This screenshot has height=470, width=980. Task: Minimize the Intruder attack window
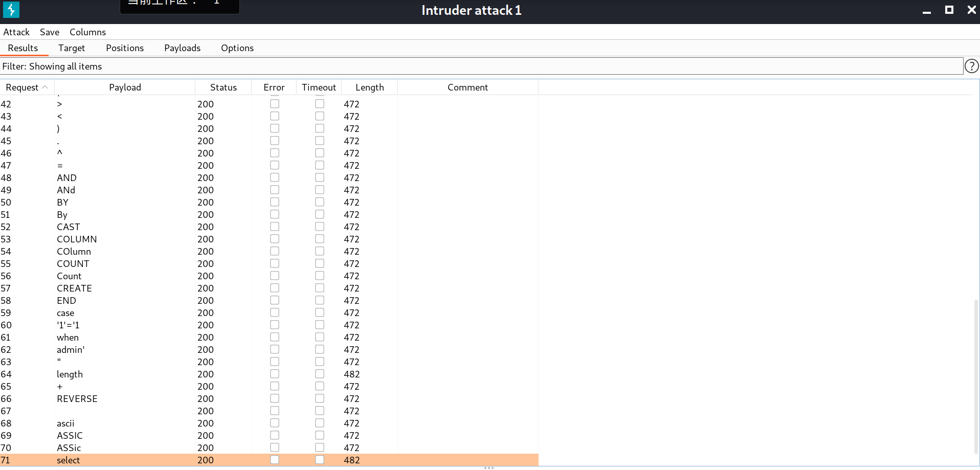coord(927,11)
